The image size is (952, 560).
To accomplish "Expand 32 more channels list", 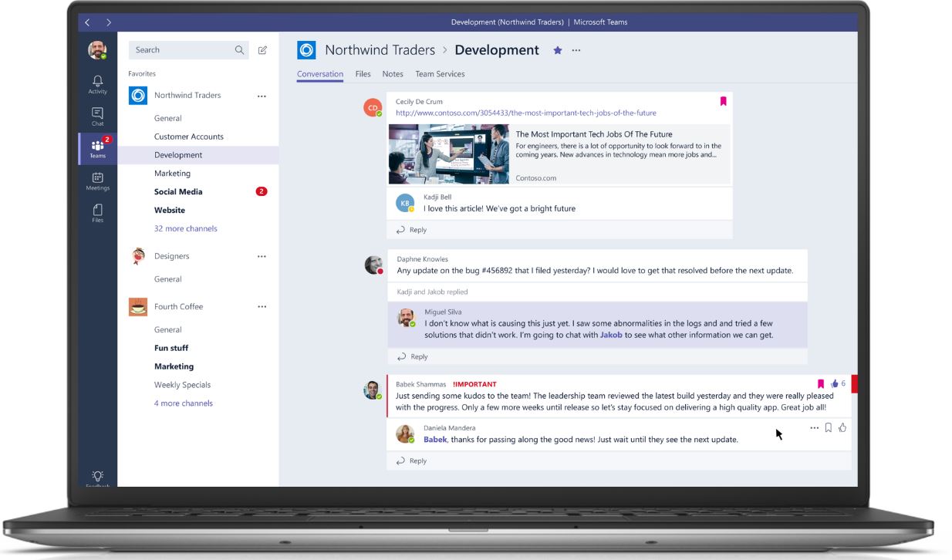I will coord(185,228).
